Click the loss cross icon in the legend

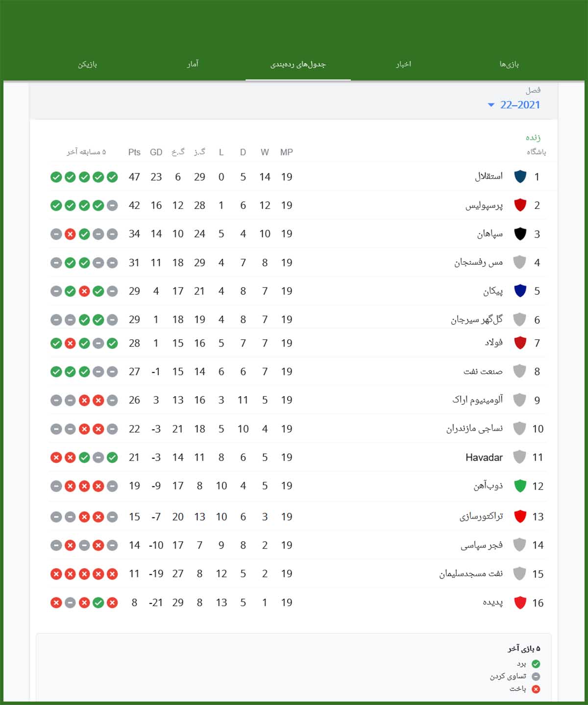[537, 689]
